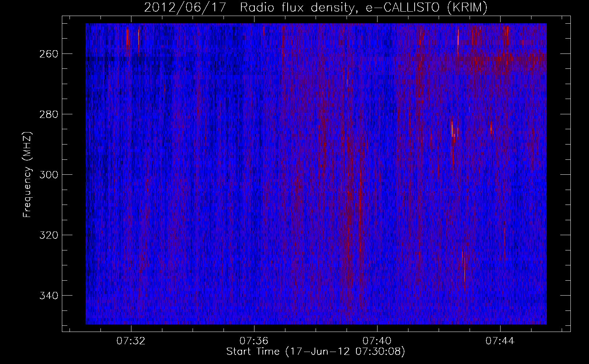Click the 300 frequency tick label
589x364 pixels.
48,175
